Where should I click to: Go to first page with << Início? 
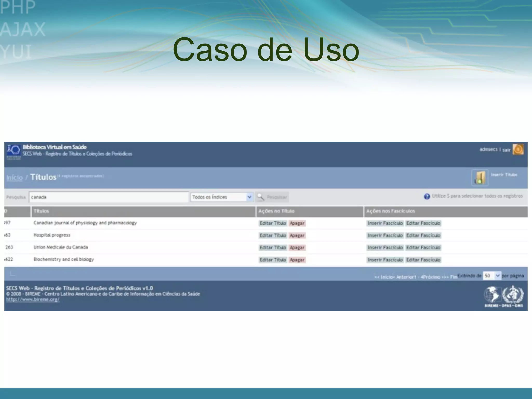click(x=383, y=277)
